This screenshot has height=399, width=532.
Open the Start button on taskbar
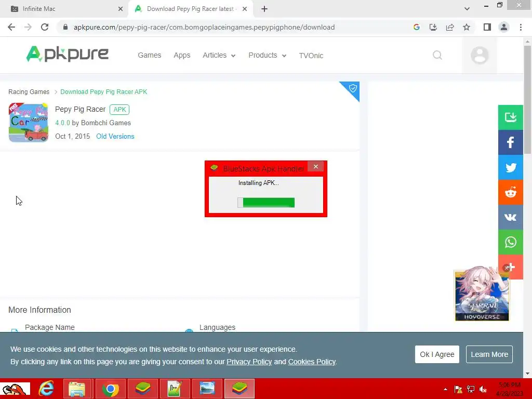(x=15, y=389)
